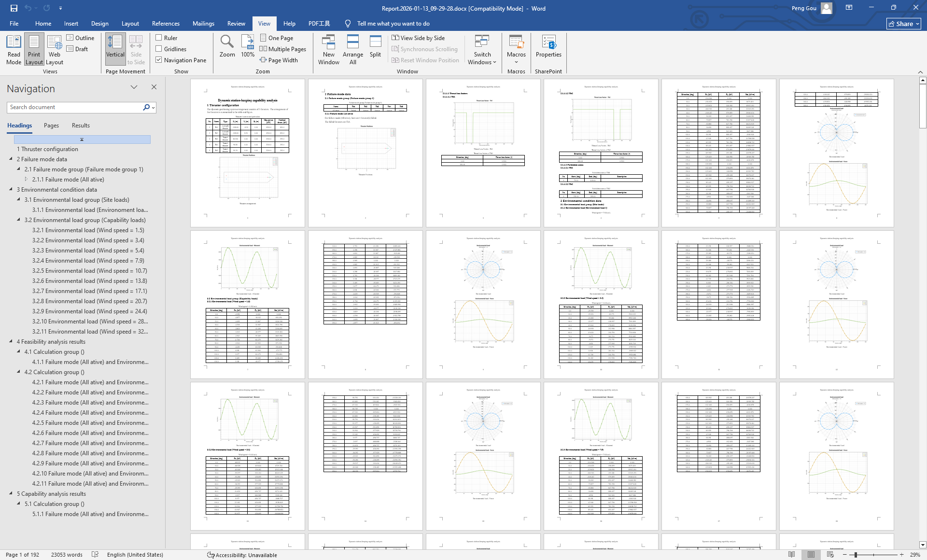Click the search magnifier icon
The width and height of the screenshot is (927, 560).
tap(146, 107)
